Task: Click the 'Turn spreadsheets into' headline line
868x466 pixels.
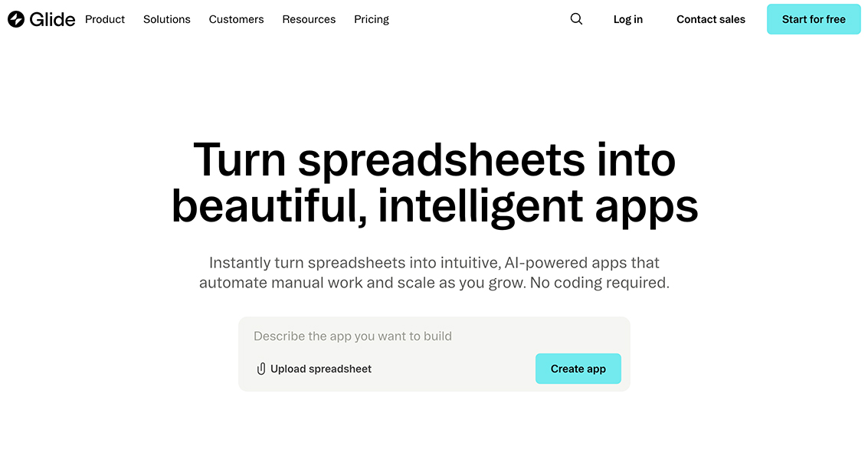Action: [434, 159]
